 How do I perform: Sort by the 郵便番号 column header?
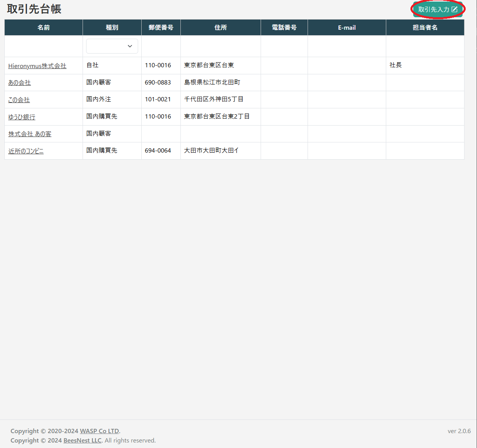[x=160, y=27]
